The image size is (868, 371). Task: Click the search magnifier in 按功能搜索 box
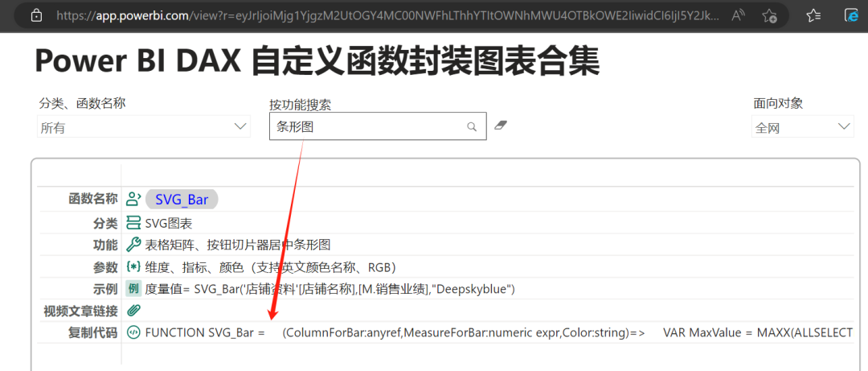tap(472, 126)
